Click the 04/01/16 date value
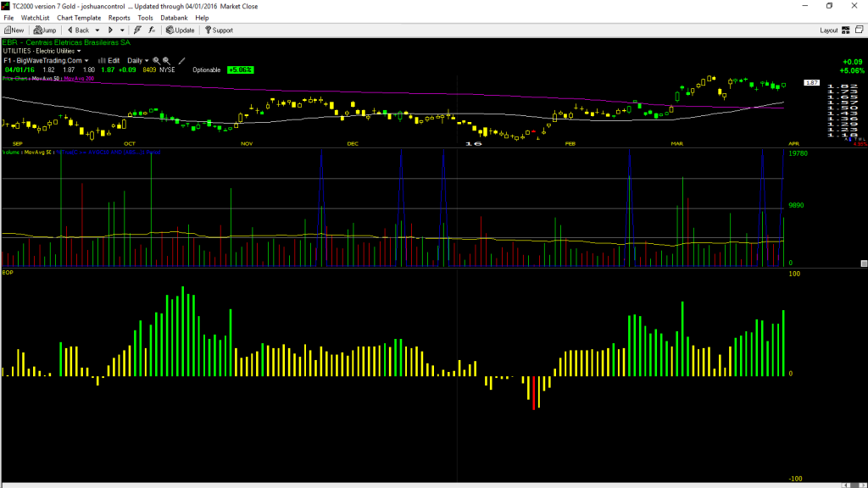868x488 pixels. [x=20, y=69]
